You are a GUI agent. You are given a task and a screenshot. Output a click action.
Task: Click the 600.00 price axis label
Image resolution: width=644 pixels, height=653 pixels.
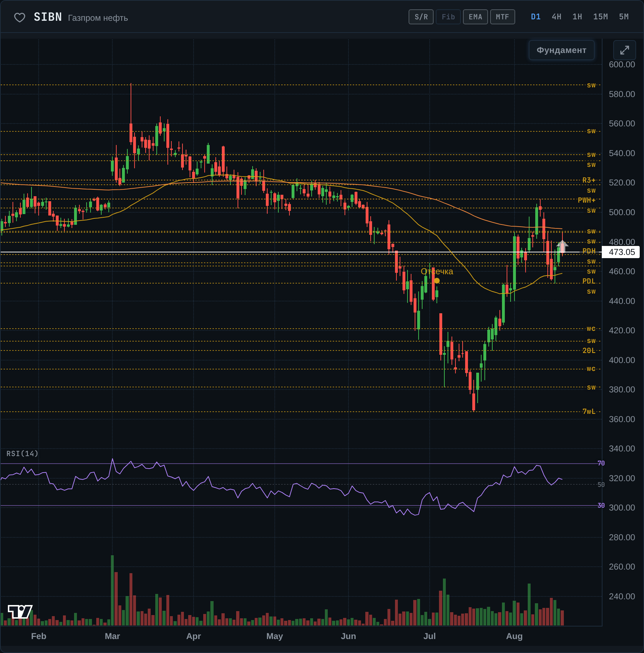click(x=622, y=64)
